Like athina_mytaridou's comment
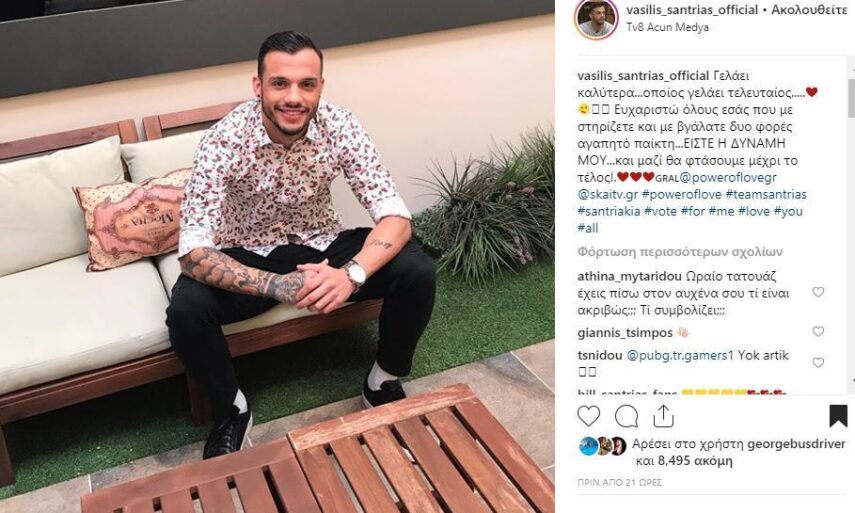The width and height of the screenshot is (855, 513). tap(818, 292)
